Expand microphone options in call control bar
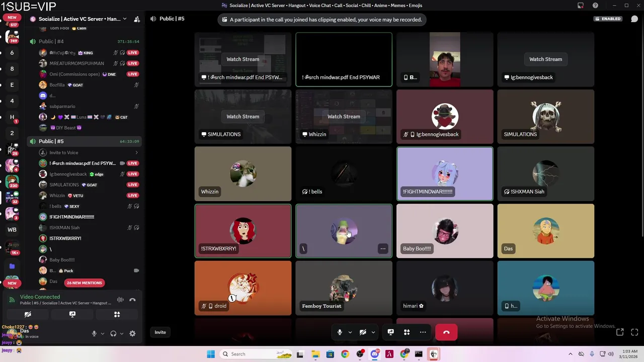Viewport: 644px width, 362px height. (x=350, y=332)
